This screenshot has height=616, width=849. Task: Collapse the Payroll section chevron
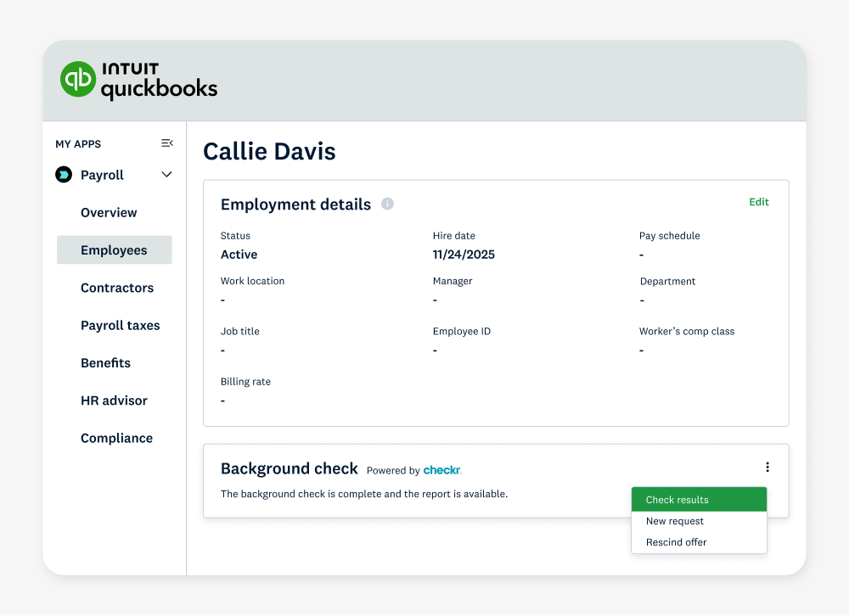[x=166, y=175]
